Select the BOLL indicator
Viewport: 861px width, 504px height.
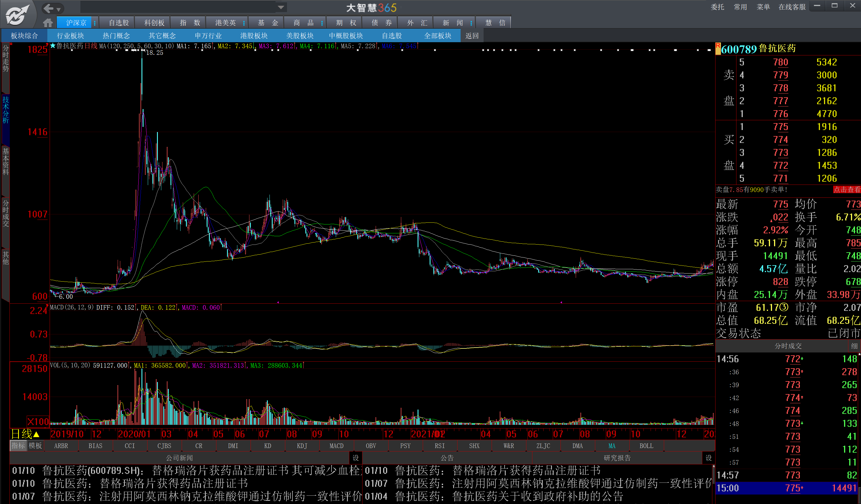point(646,445)
